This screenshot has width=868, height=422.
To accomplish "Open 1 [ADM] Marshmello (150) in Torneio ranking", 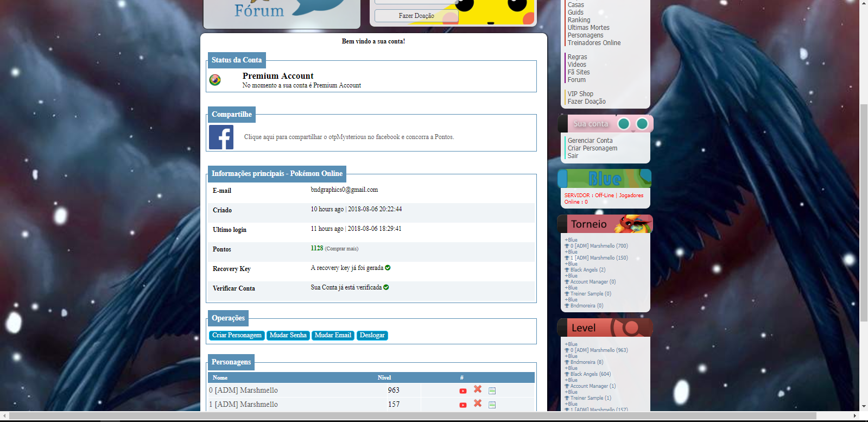I will [599, 258].
